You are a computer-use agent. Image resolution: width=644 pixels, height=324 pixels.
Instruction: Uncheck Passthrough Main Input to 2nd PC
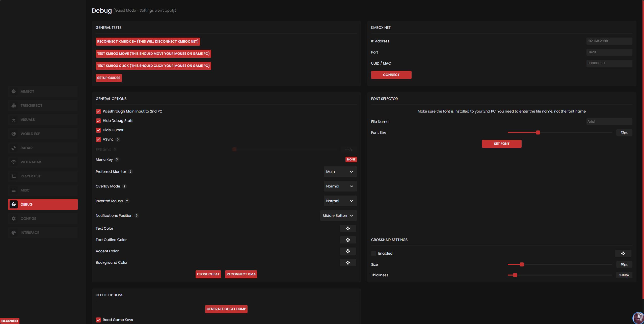(x=98, y=112)
